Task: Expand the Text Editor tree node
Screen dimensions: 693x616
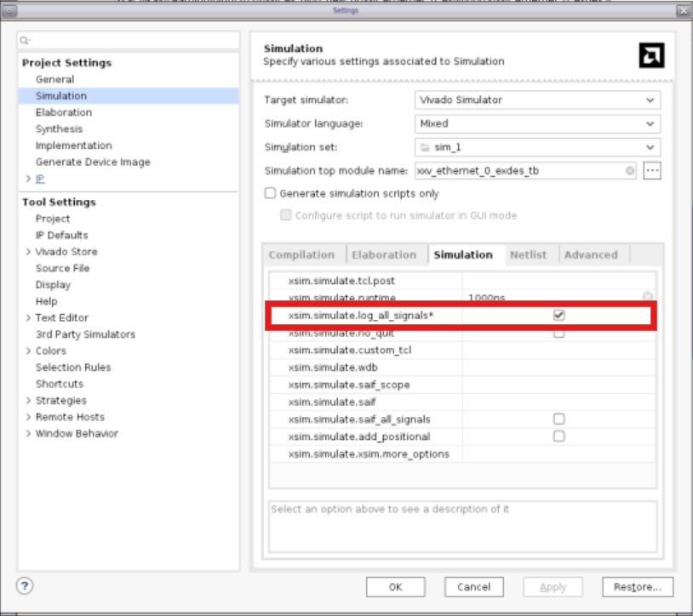Action: tap(28, 318)
